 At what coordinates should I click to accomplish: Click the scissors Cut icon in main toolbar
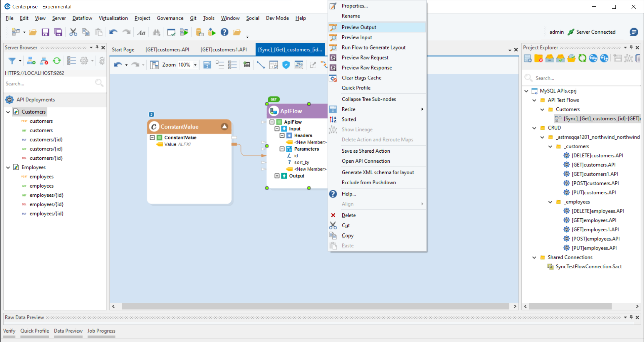[73, 32]
